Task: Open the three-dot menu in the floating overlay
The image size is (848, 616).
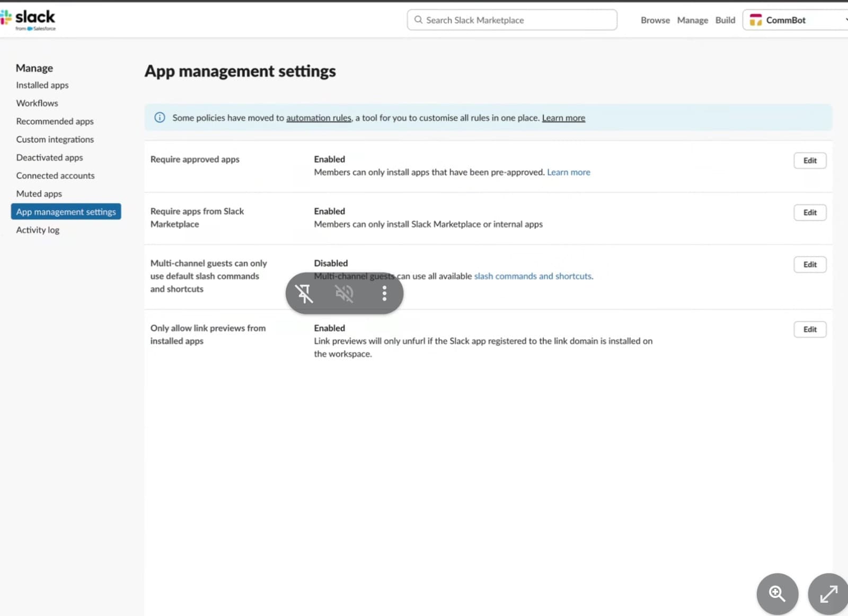Action: coord(384,293)
